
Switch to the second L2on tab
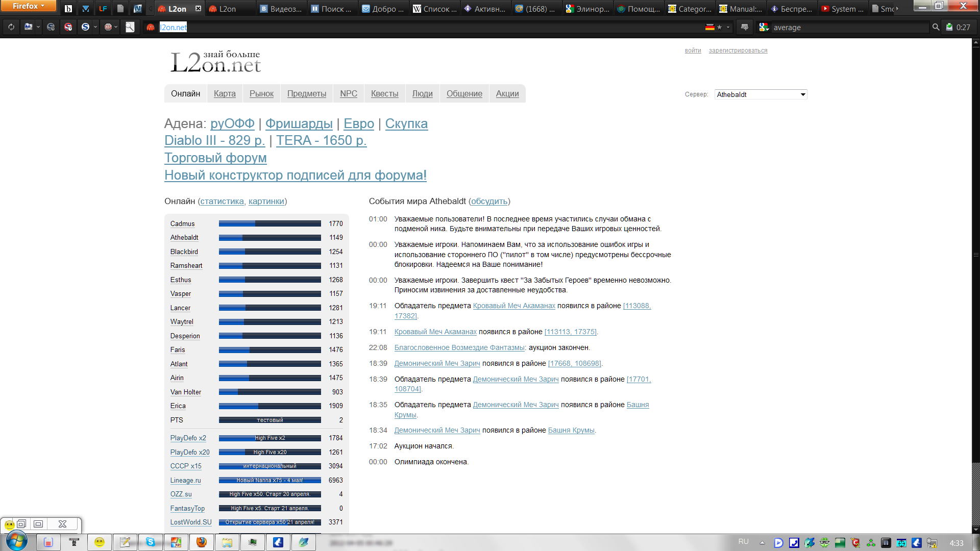click(x=230, y=9)
